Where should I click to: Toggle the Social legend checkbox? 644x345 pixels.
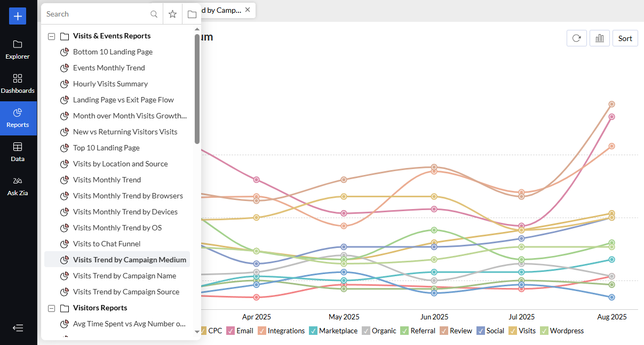point(481,331)
